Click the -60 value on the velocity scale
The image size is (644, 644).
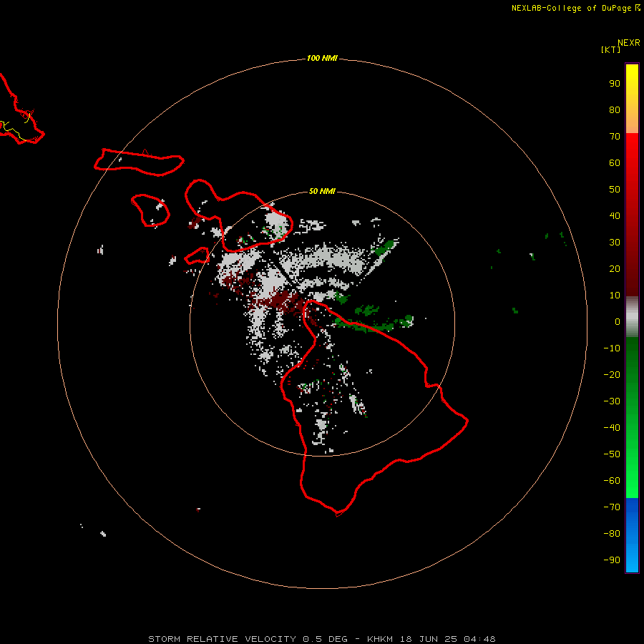pyautogui.click(x=612, y=481)
